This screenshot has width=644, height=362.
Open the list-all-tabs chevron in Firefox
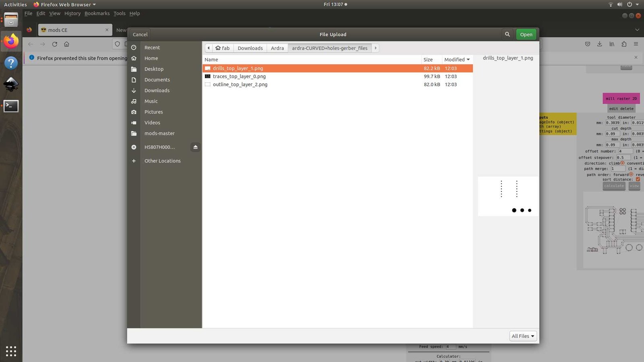tap(637, 30)
